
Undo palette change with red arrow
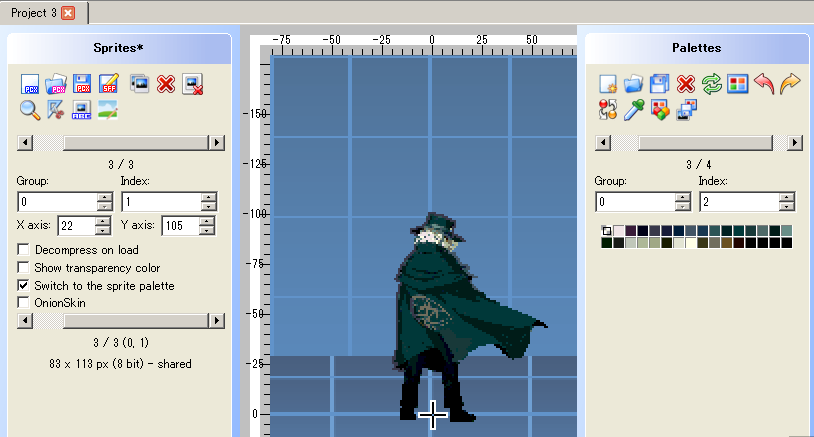pos(764,84)
